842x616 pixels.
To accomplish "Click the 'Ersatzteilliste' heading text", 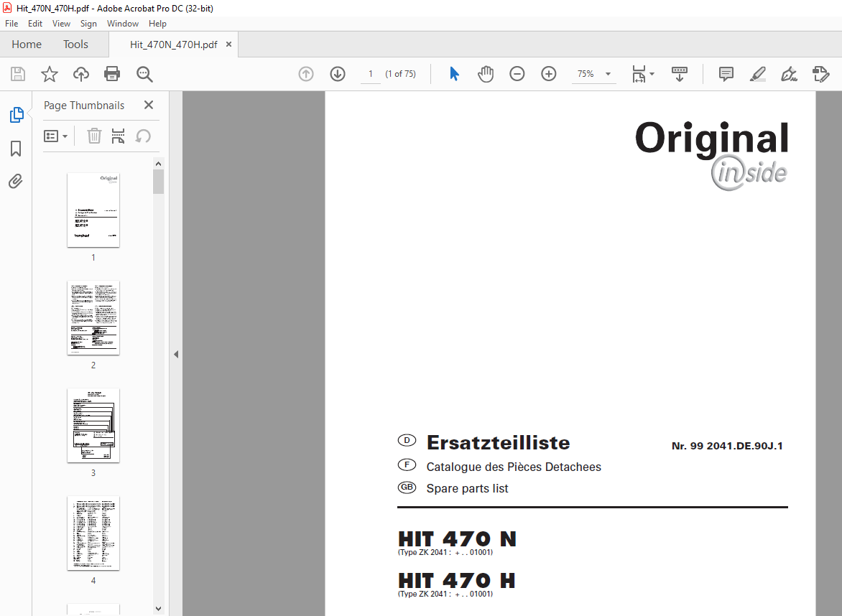I will click(x=499, y=443).
